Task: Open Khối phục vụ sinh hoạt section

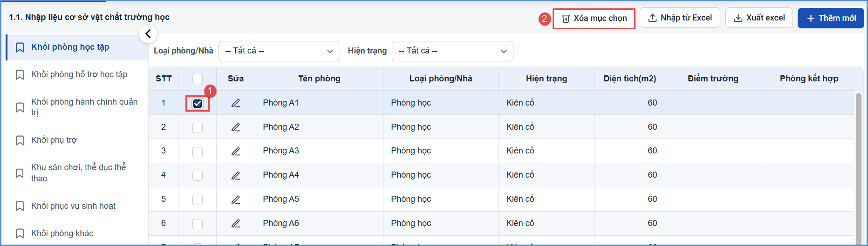Action: (77, 206)
